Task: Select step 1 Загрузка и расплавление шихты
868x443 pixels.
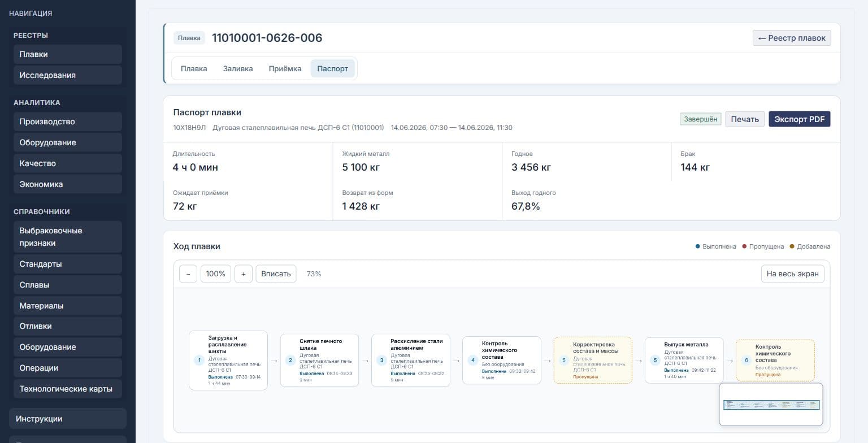Action: (228, 361)
